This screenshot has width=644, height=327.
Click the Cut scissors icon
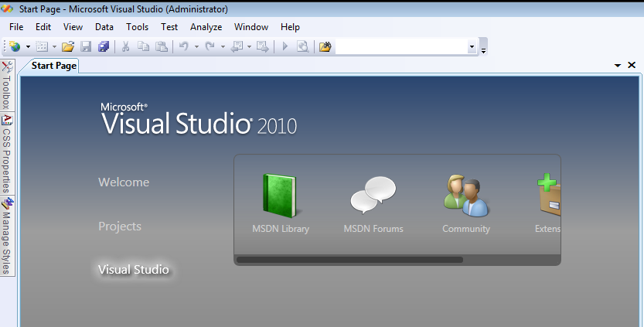pos(126,46)
